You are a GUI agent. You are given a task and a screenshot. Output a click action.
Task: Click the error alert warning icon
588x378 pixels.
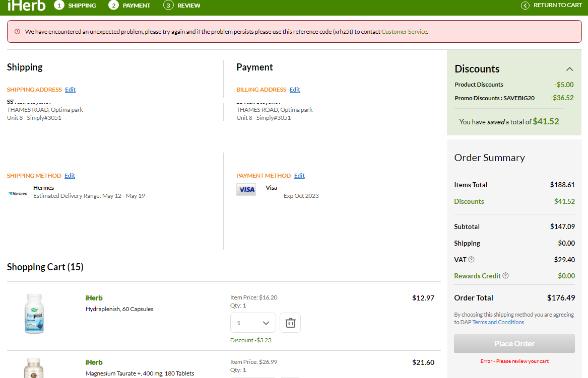point(17,32)
